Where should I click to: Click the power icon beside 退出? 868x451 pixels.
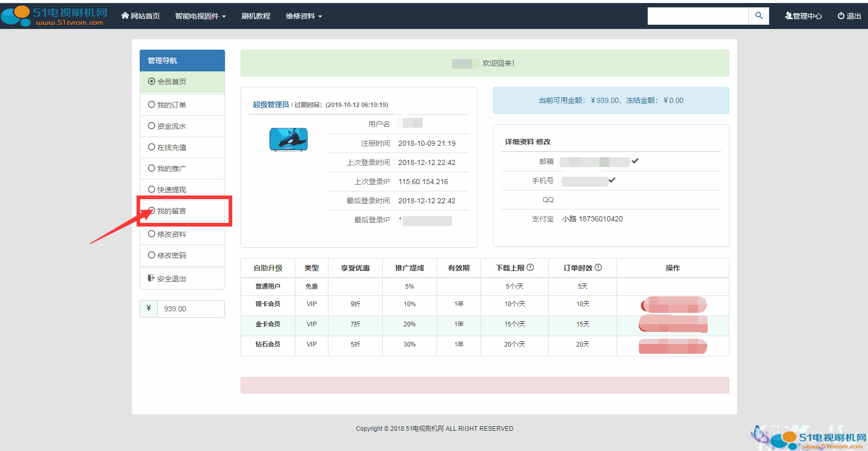pos(841,16)
